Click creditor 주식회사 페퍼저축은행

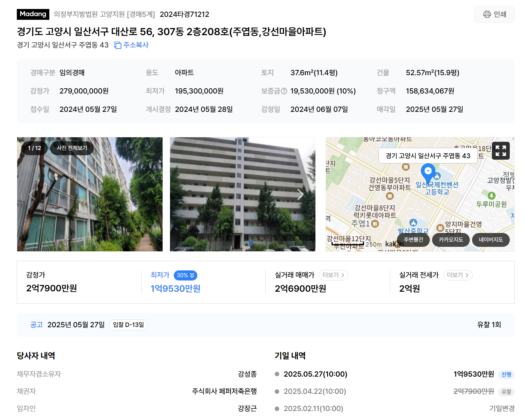coord(224,391)
